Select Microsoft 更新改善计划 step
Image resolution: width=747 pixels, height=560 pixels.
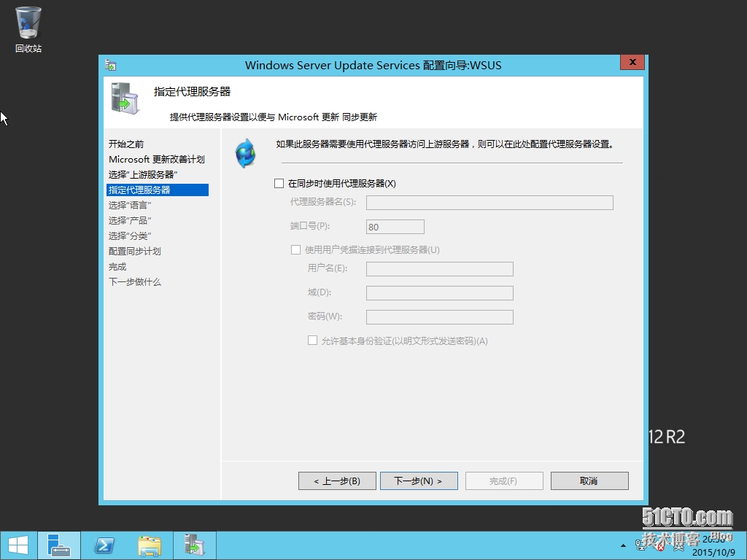[157, 160]
